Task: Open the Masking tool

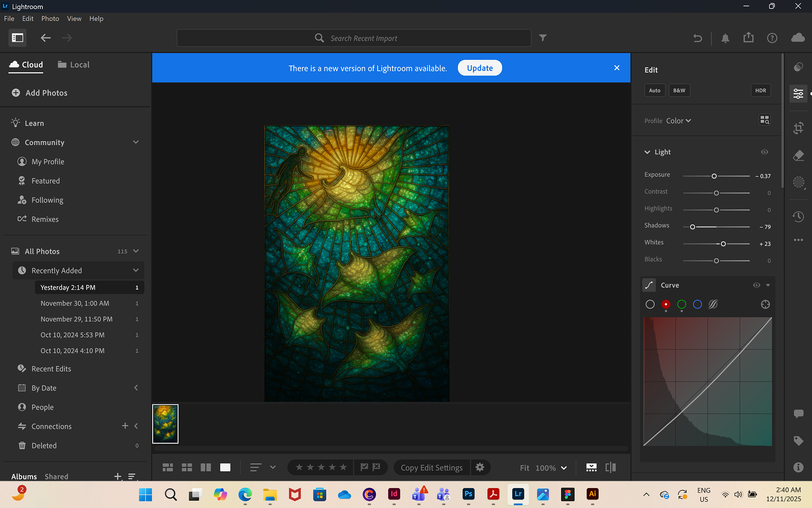Action: 798,182
